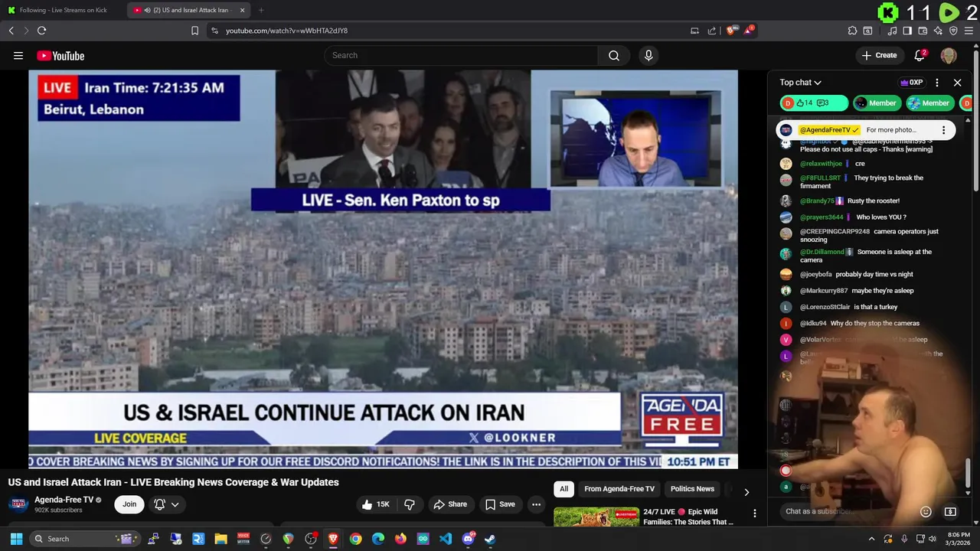Viewport: 980px width, 551px height.
Task: Open a new browser tab
Action: click(261, 10)
